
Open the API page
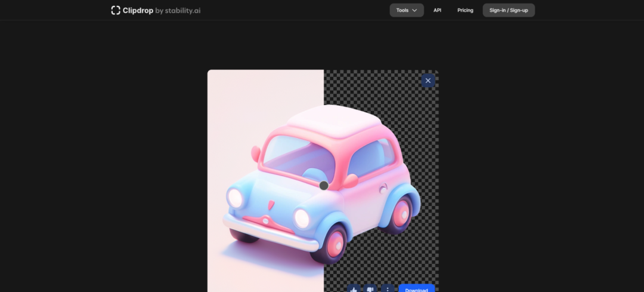(438, 10)
